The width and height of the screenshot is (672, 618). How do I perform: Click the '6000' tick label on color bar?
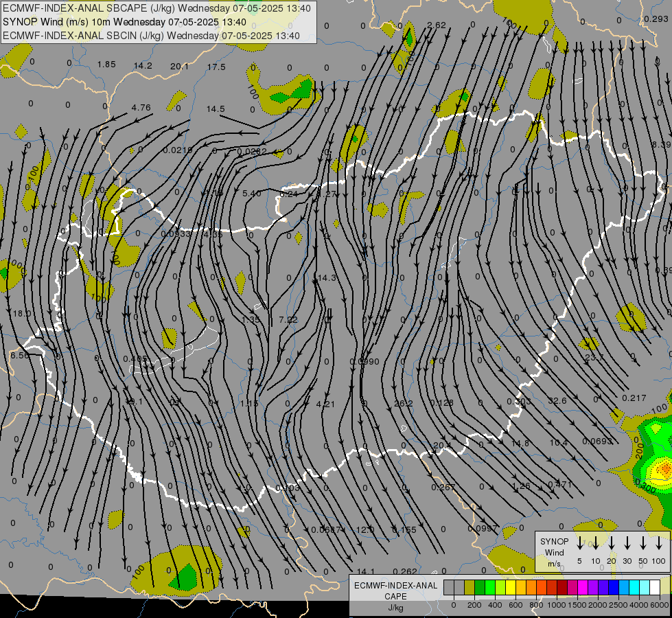point(660,605)
